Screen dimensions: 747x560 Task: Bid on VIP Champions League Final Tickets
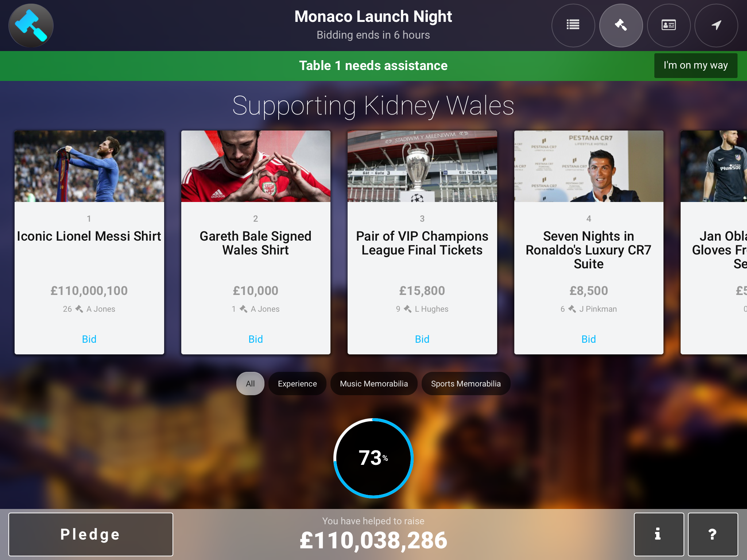point(422,339)
